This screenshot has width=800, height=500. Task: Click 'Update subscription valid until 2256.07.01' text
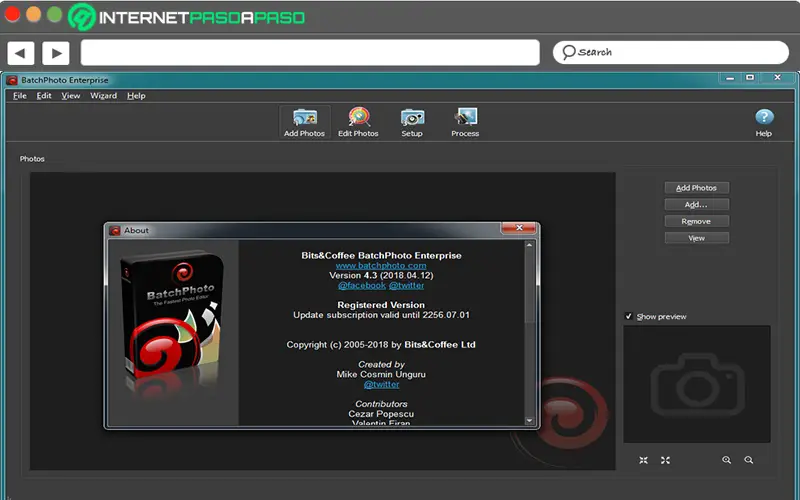tap(381, 315)
